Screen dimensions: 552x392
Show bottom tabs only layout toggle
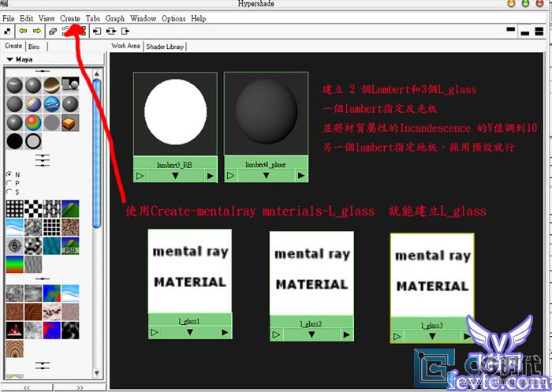click(525, 32)
